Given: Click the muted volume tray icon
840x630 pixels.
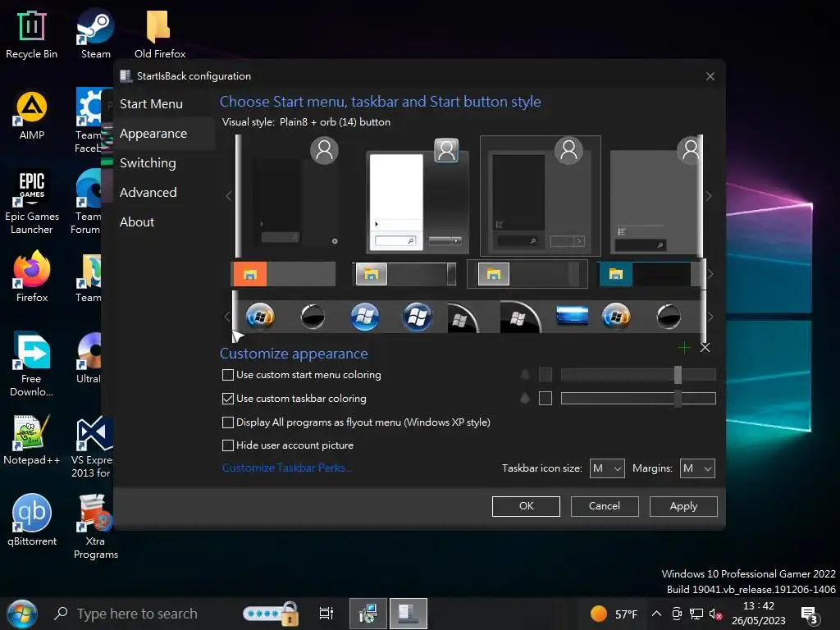Looking at the screenshot, I should coord(715,614).
